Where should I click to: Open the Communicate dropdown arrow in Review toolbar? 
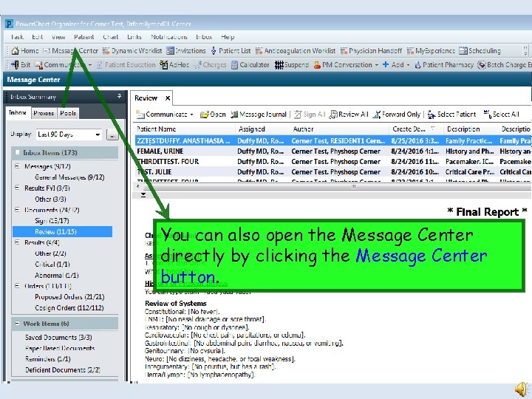coord(192,115)
